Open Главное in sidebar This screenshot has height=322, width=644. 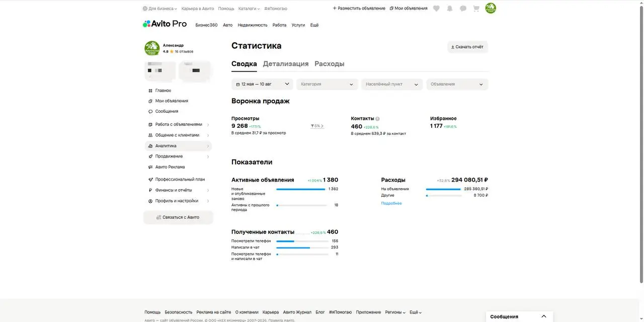click(163, 91)
